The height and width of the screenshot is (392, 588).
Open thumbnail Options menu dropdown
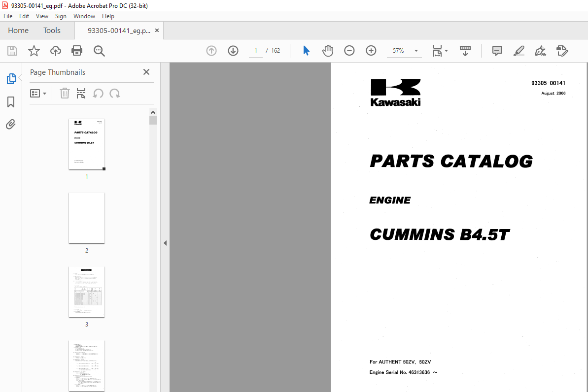[x=38, y=93]
